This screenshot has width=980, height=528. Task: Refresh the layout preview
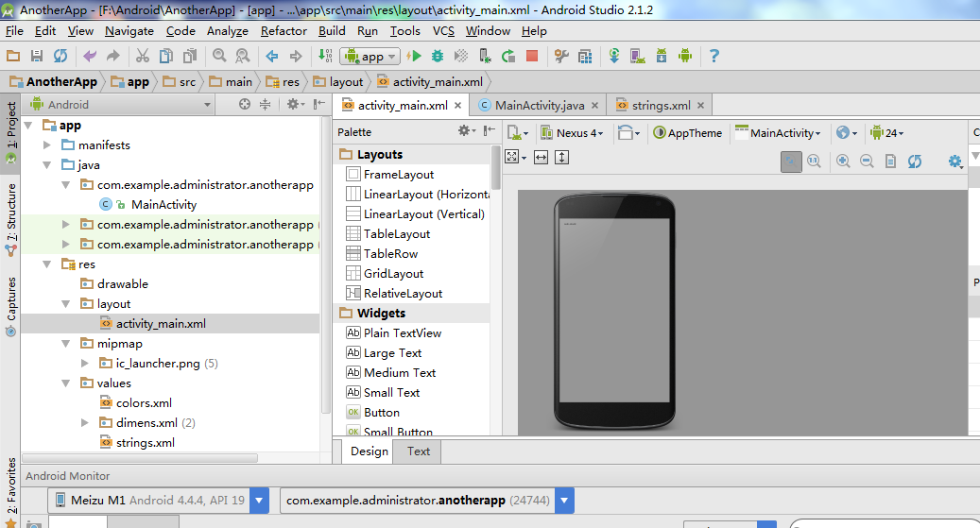tap(915, 162)
